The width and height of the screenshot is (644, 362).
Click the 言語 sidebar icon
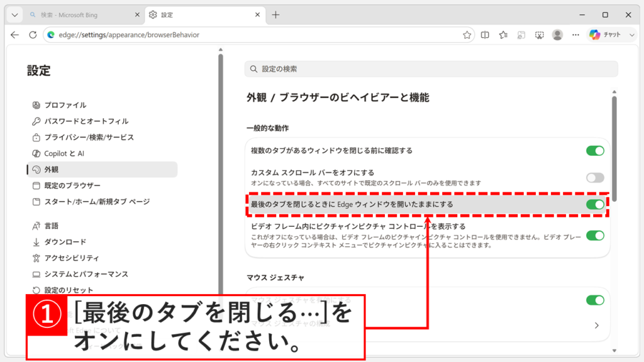click(x=36, y=226)
